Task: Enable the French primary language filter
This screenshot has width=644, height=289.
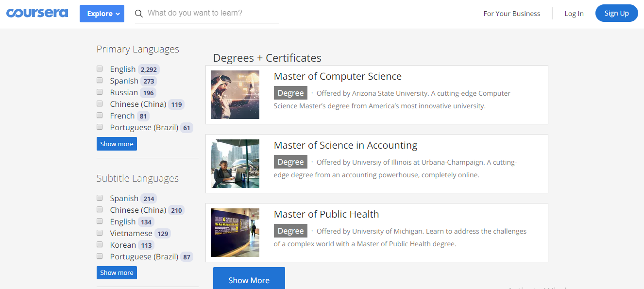Action: [x=100, y=115]
